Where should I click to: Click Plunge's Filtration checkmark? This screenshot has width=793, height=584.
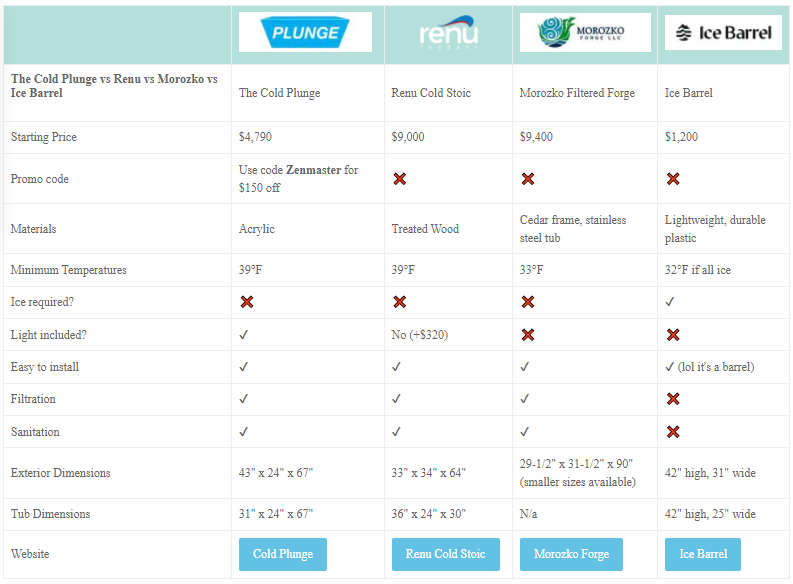[243, 398]
